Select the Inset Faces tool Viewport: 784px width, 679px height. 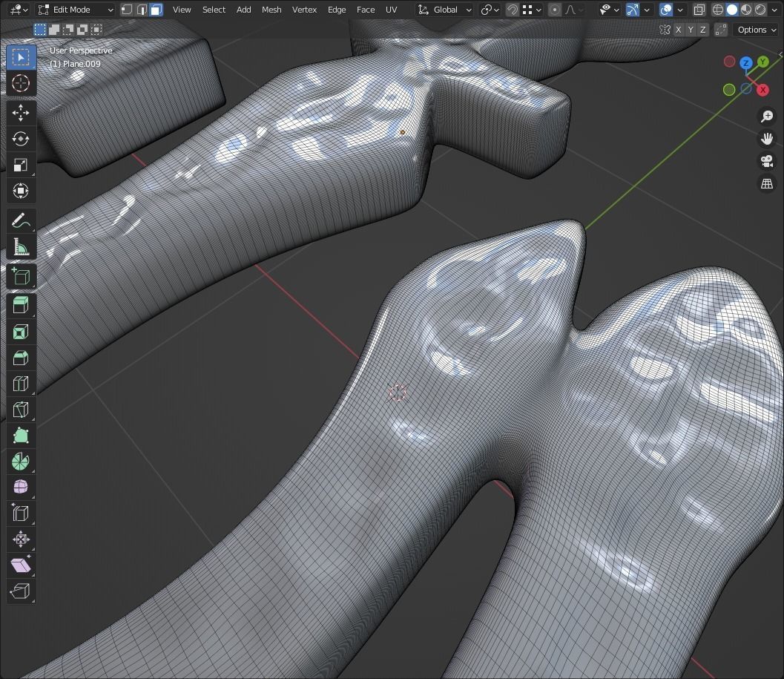[21, 332]
